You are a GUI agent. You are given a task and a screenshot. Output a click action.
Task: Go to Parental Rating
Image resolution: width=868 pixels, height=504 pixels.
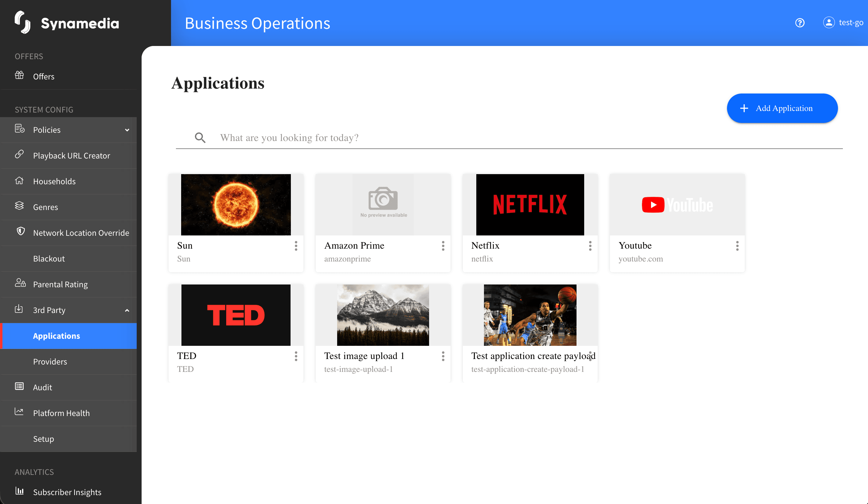[x=69, y=284]
